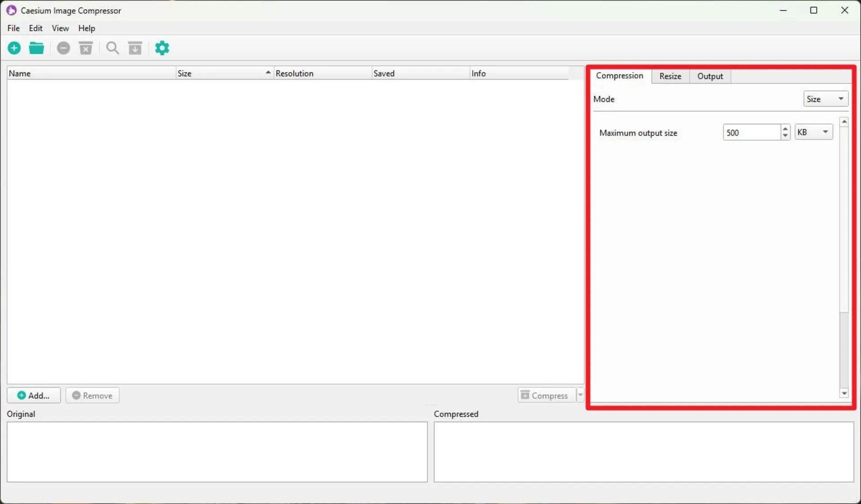Click the maximum output size input field
The width and height of the screenshot is (861, 504).
tap(751, 133)
